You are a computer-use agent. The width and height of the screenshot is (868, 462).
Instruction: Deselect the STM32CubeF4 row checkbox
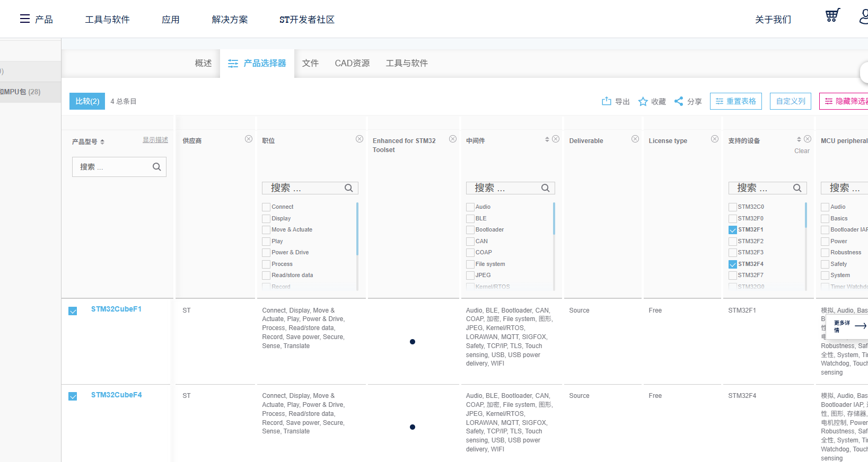pos(73,396)
